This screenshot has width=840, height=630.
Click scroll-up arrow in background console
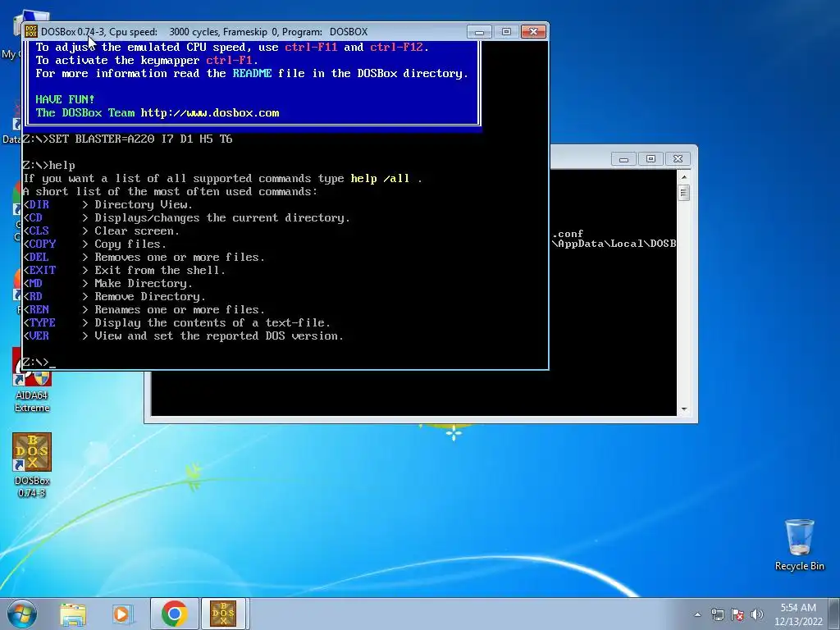tap(683, 177)
